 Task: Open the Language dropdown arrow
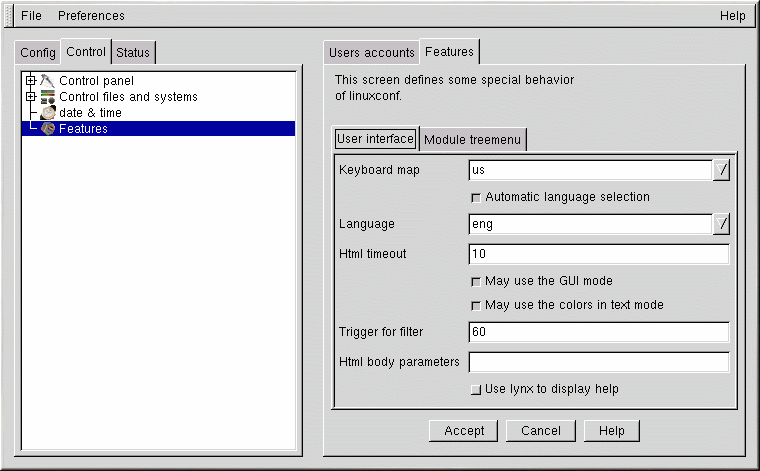(x=721, y=225)
